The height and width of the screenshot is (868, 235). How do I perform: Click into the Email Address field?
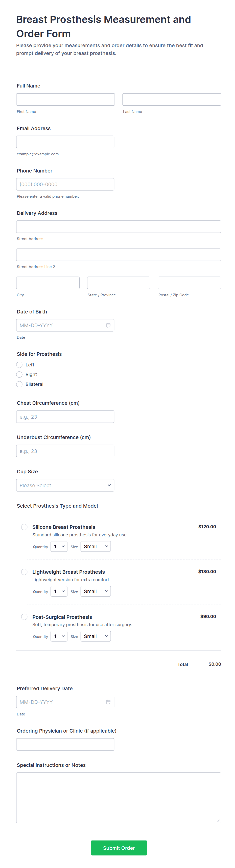[x=65, y=142]
